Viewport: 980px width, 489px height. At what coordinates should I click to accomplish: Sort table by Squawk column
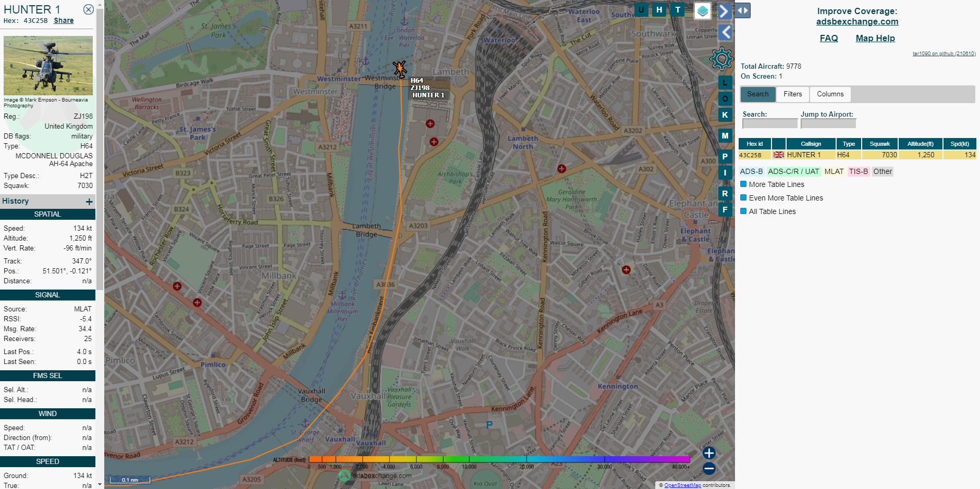pos(880,144)
